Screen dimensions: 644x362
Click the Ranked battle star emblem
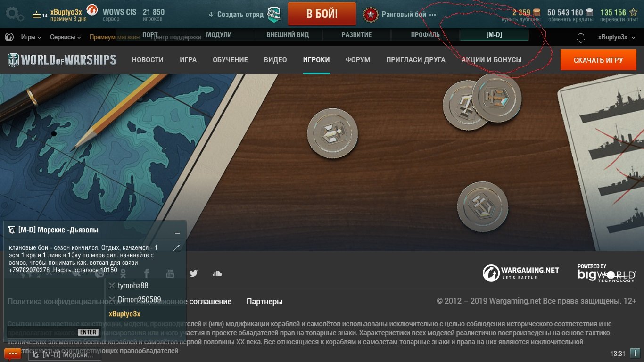pyautogui.click(x=371, y=15)
